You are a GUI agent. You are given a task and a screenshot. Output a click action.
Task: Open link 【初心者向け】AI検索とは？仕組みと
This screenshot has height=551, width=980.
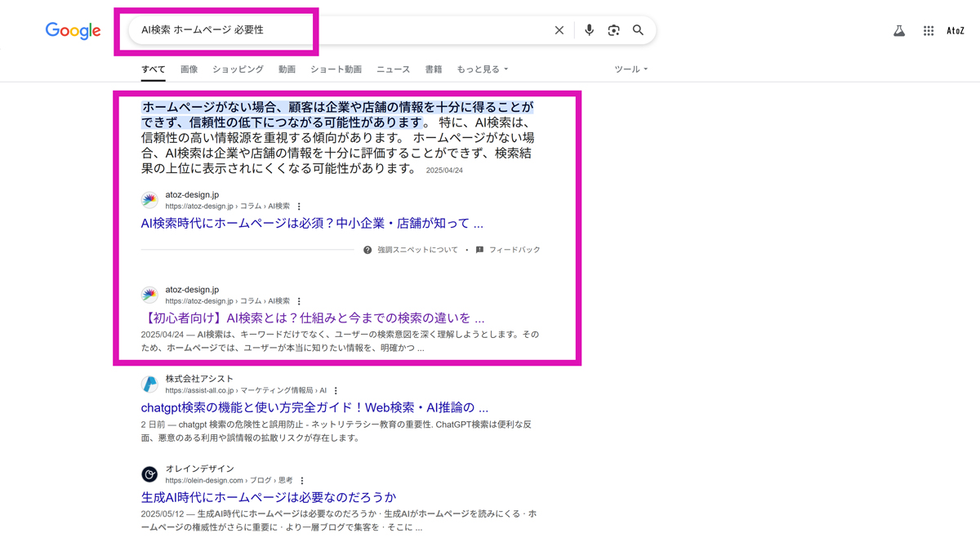click(x=313, y=318)
